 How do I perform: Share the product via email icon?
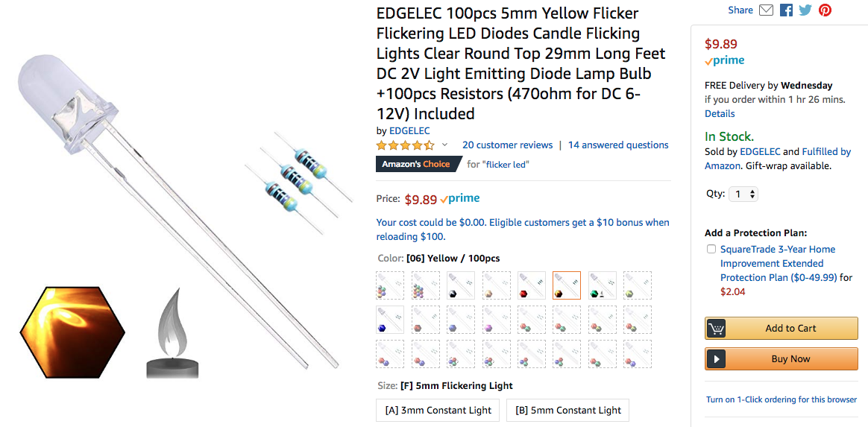point(766,10)
